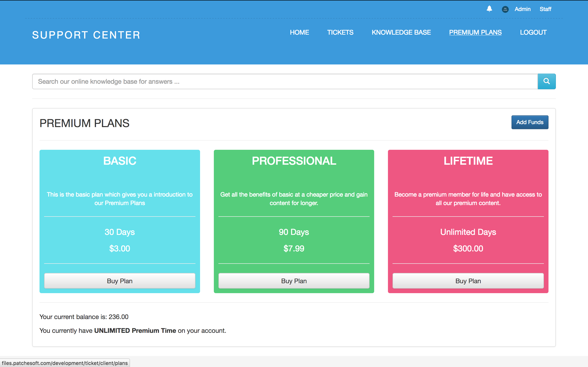
Task: Open the Admin link in top bar
Action: [x=522, y=9]
